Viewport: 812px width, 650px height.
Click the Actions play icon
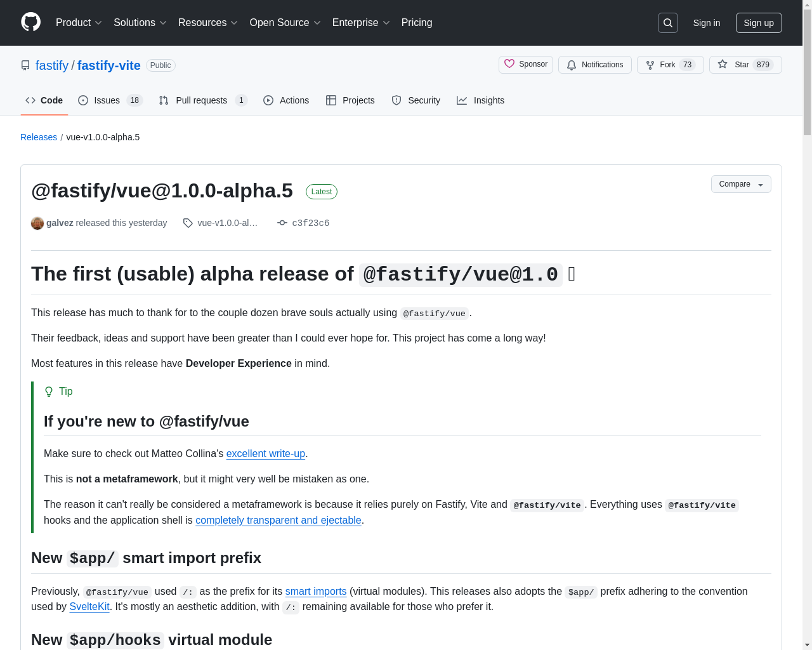[x=268, y=100]
